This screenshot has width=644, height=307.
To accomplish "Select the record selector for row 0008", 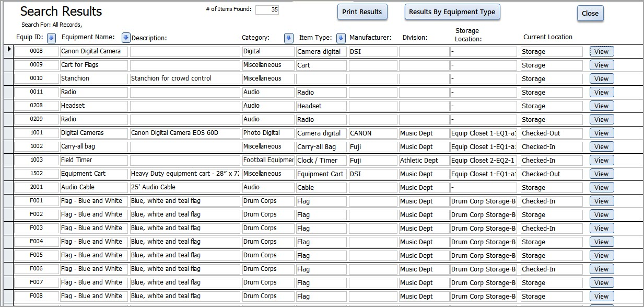I will [8, 51].
